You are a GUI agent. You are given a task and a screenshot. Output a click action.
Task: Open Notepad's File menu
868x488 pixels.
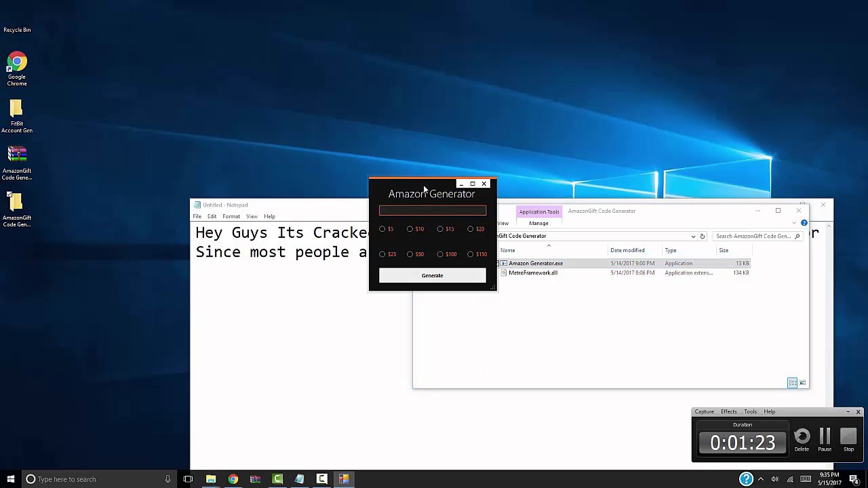tap(197, 216)
